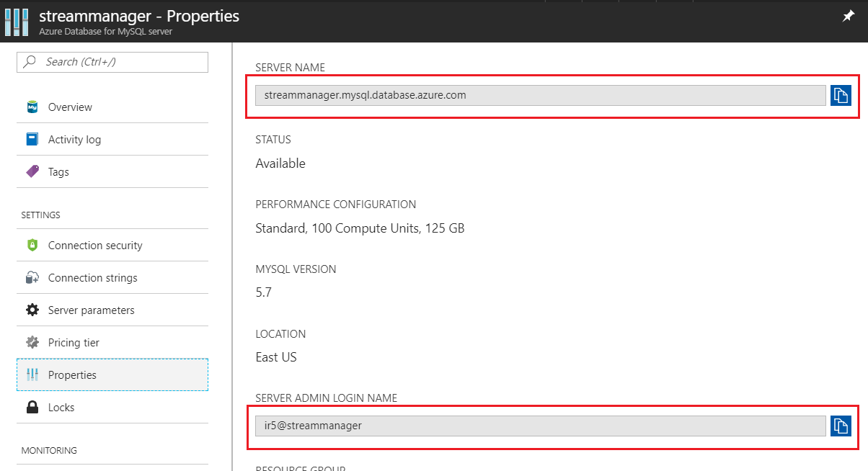Click the LOCATION label
The width and height of the screenshot is (868, 471).
click(280, 334)
